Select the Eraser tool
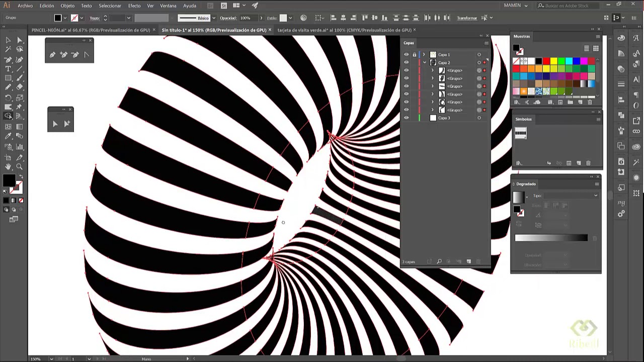 tap(20, 88)
